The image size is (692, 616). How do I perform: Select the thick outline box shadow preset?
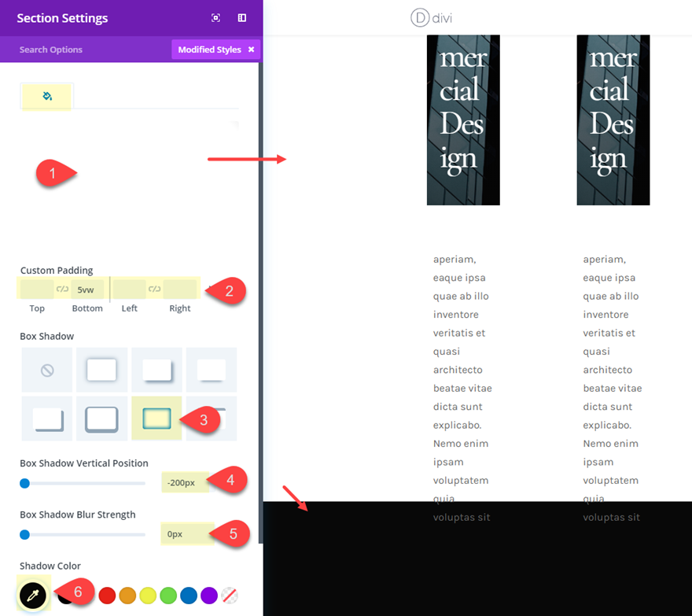[101, 419]
